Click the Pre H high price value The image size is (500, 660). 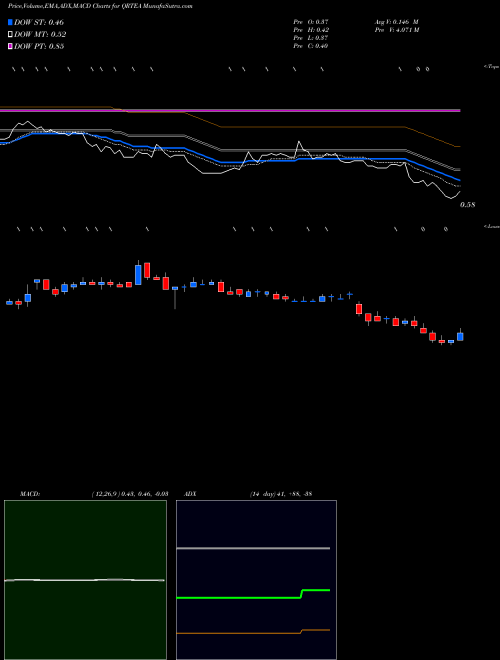coord(323,30)
